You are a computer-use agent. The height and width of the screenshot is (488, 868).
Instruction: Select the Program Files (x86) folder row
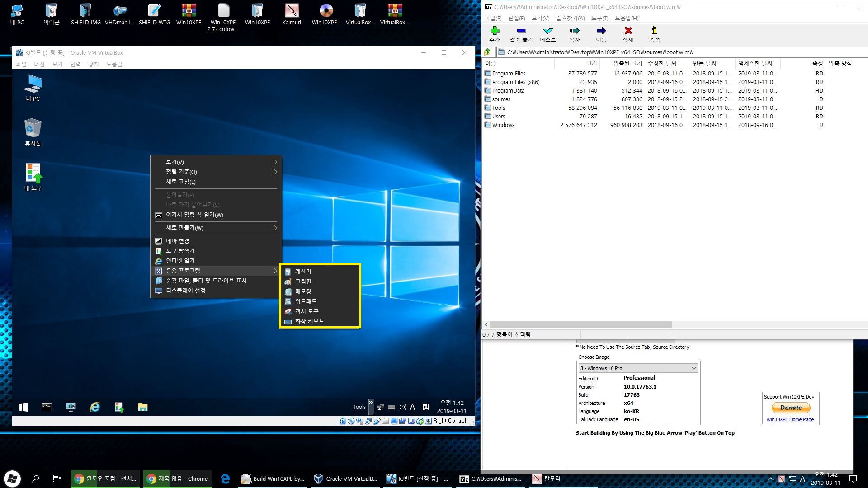pyautogui.click(x=515, y=82)
